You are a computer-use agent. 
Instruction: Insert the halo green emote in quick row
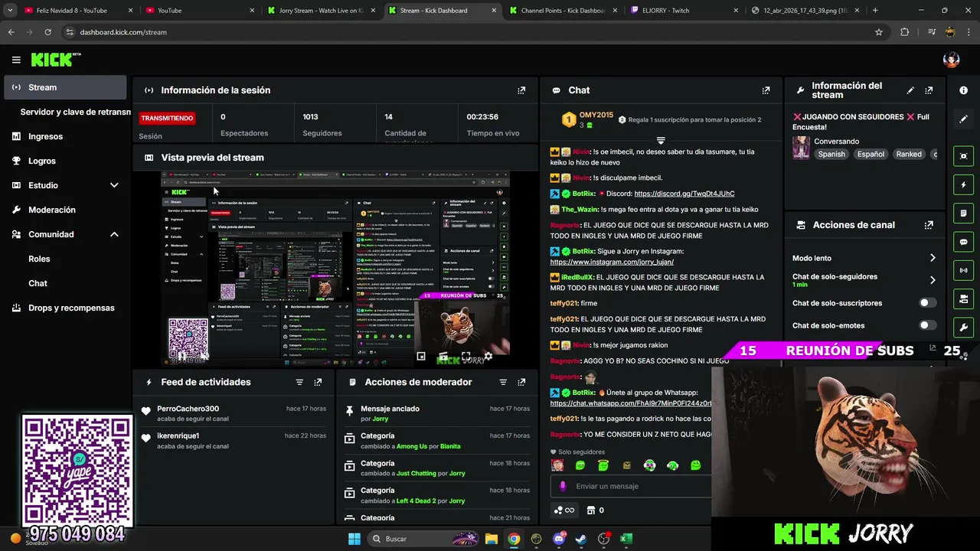click(x=603, y=465)
